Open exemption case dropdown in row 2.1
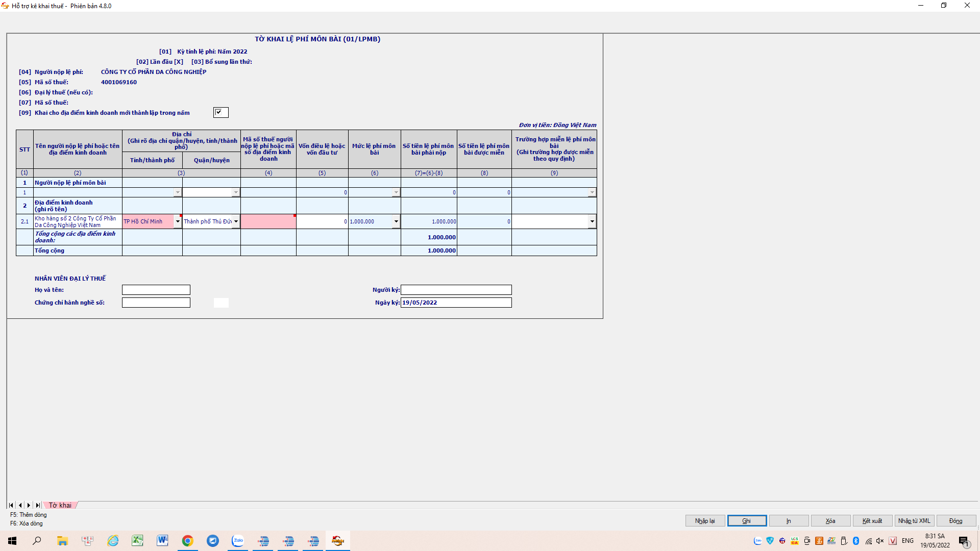Screen dimensions: 980x551 (592, 221)
